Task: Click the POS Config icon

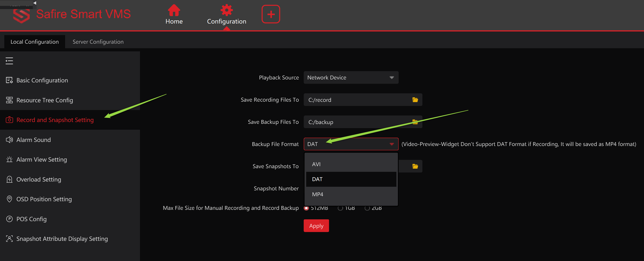Action: pyautogui.click(x=9, y=219)
